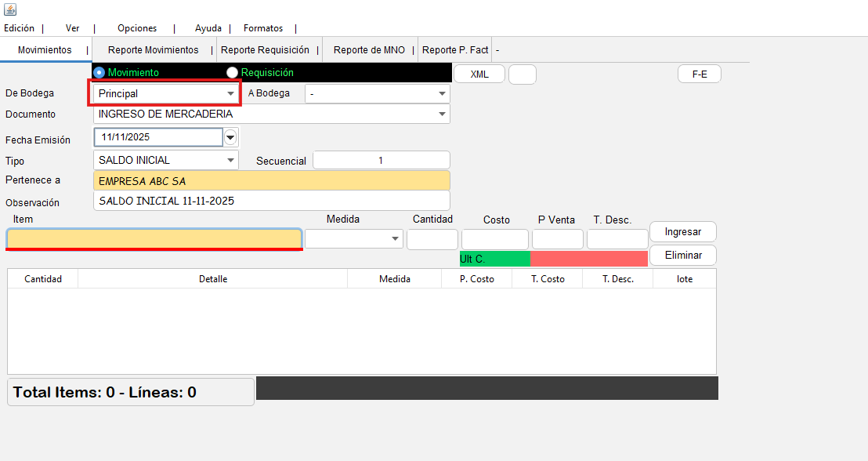This screenshot has width=868, height=461.
Task: Click the Java app icon in title bar
Action: click(9, 9)
